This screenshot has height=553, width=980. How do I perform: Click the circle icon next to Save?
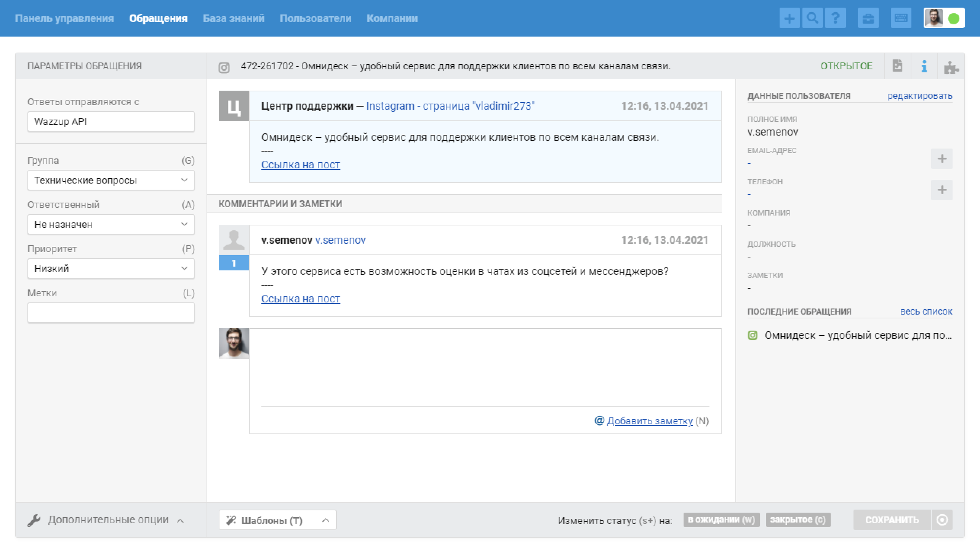(942, 520)
